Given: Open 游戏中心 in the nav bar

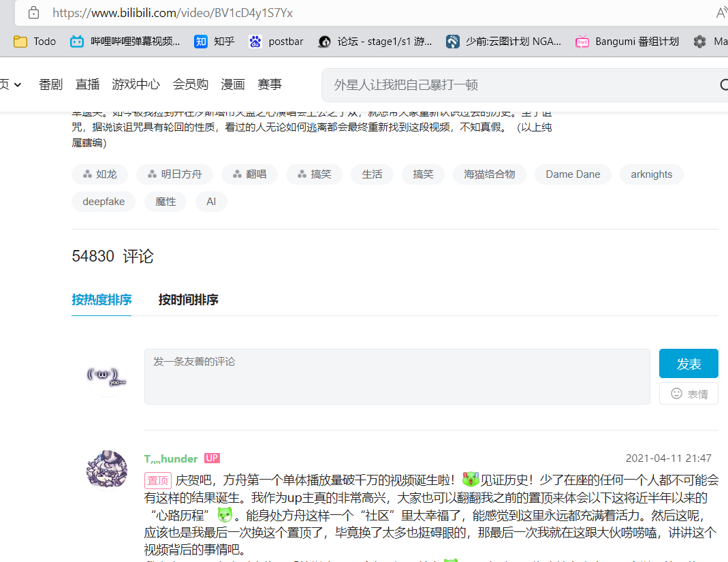Looking at the screenshot, I should 136,84.
